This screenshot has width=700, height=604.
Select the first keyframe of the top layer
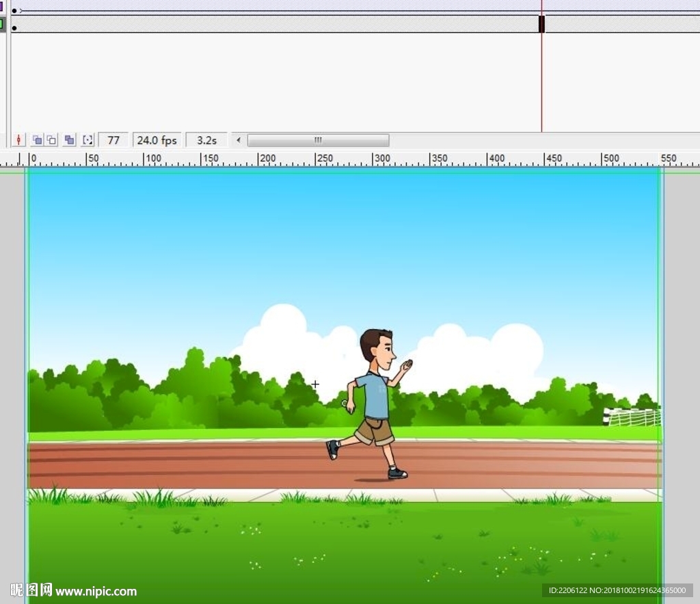(14, 10)
